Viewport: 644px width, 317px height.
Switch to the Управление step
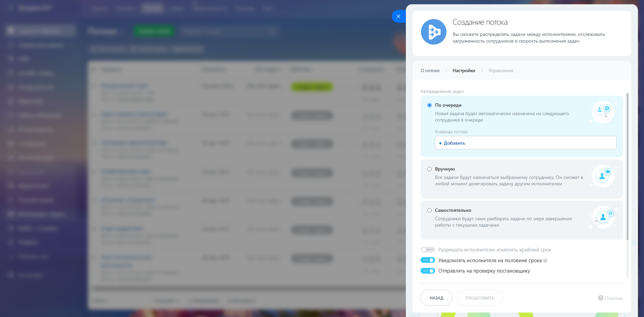(500, 71)
